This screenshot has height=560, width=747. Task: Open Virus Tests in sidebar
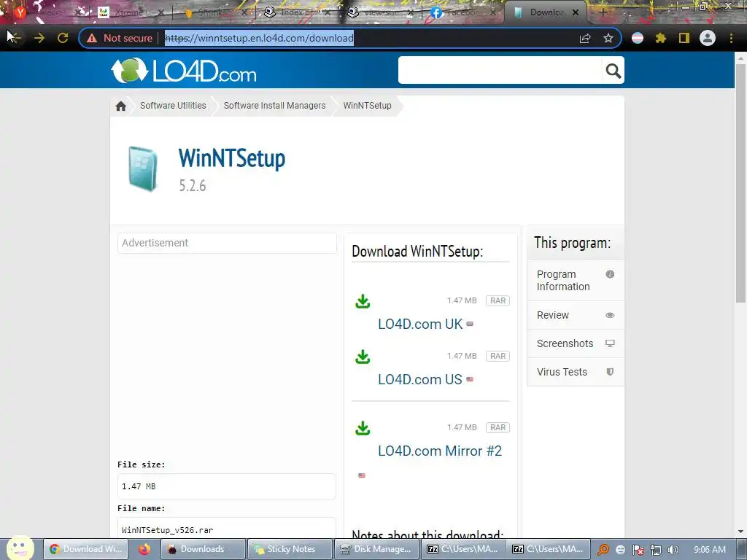pyautogui.click(x=576, y=372)
